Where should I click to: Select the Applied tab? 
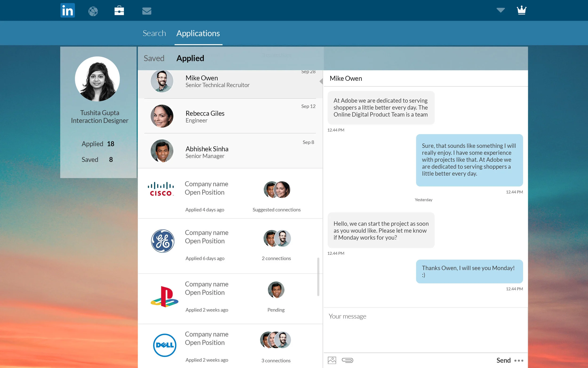[190, 58]
